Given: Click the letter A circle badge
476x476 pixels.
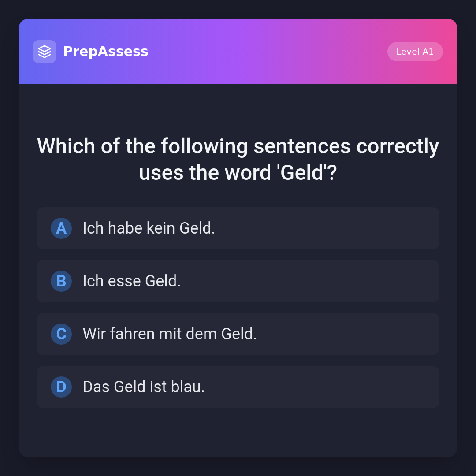Looking at the screenshot, I should point(61,228).
